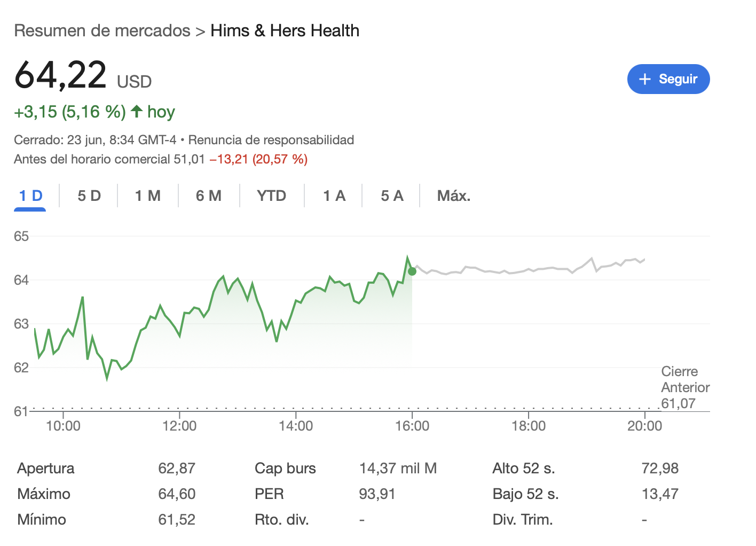Click the PER value 93,91
This screenshot has height=546, width=756.
tap(377, 494)
